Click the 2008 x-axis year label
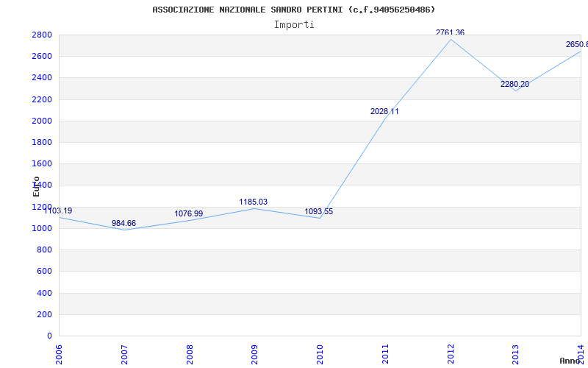 190,355
